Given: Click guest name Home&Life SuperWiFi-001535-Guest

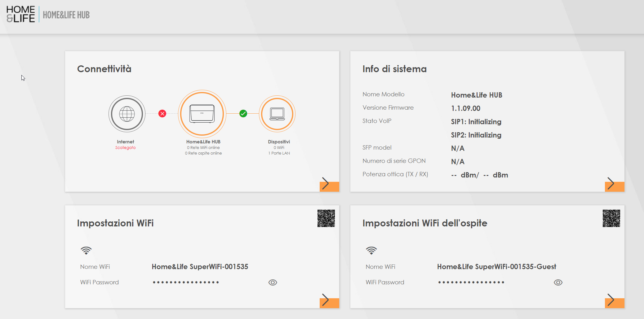Looking at the screenshot, I should tap(497, 267).
